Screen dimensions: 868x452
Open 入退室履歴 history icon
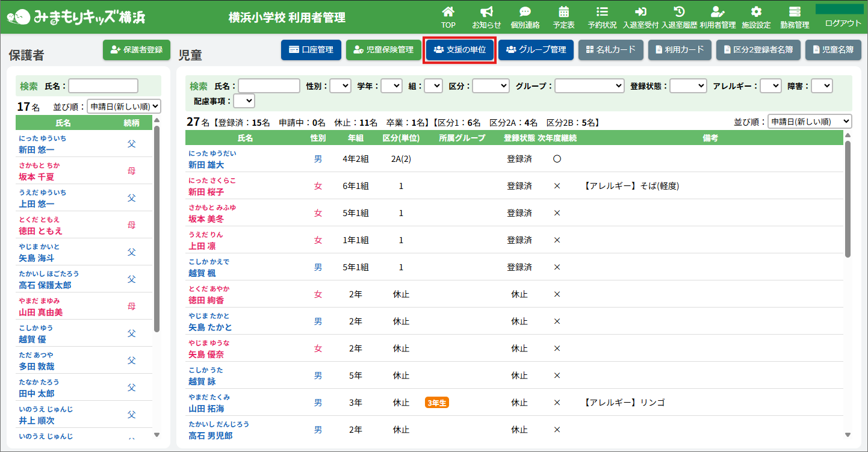click(679, 12)
